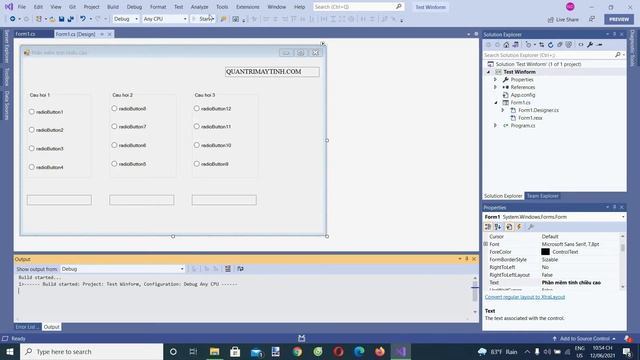
Task: Click the wrench Properties icon in Solution Explorer toolbar
Action: (x=590, y=45)
